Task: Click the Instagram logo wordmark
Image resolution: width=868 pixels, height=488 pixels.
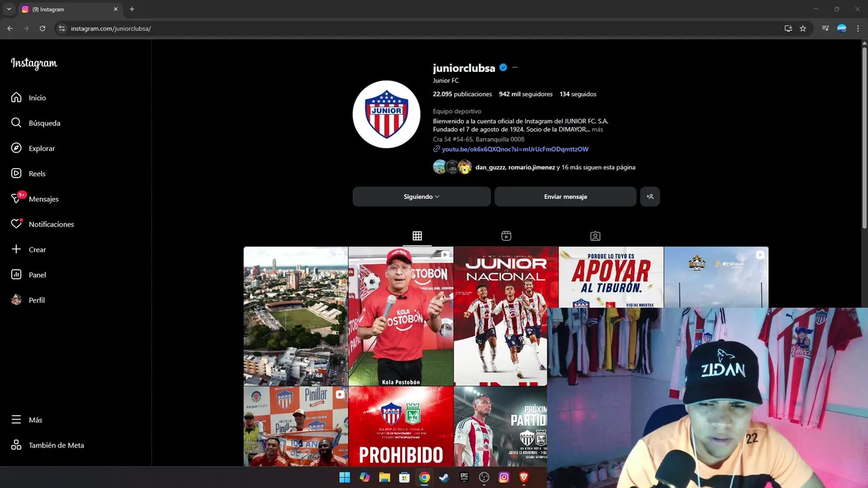Action: 34,64
